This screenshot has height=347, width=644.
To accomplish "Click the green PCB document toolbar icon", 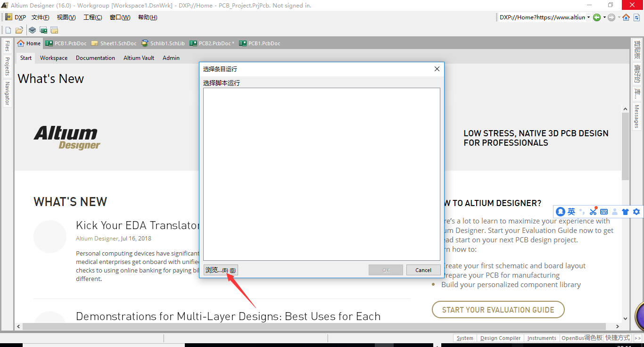I will (43, 30).
